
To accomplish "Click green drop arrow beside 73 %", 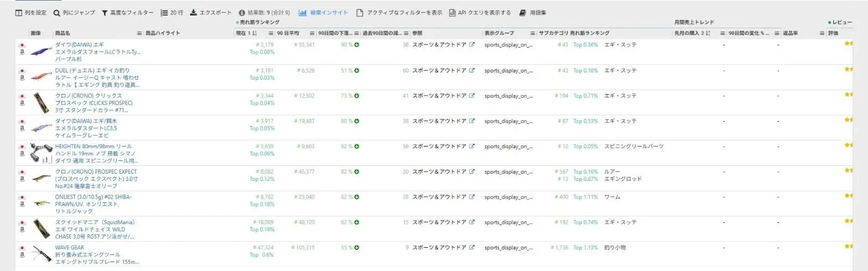I will pyautogui.click(x=357, y=96).
